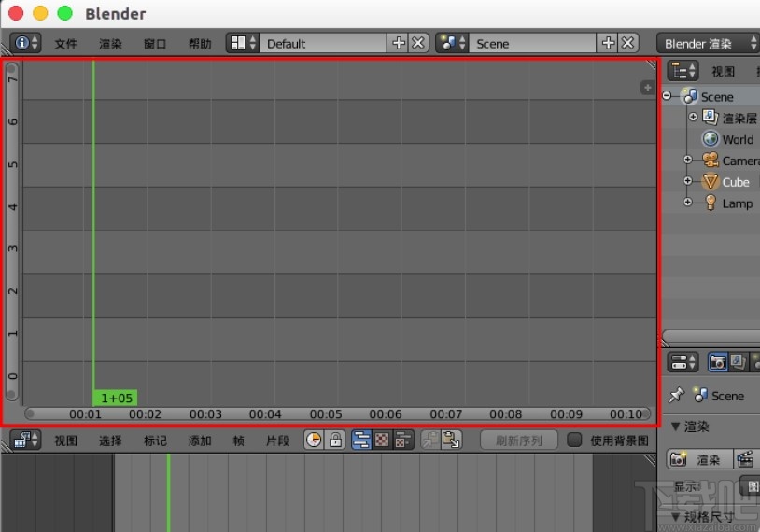760x532 pixels.
Task: Select the Cube row text
Action: (736, 182)
